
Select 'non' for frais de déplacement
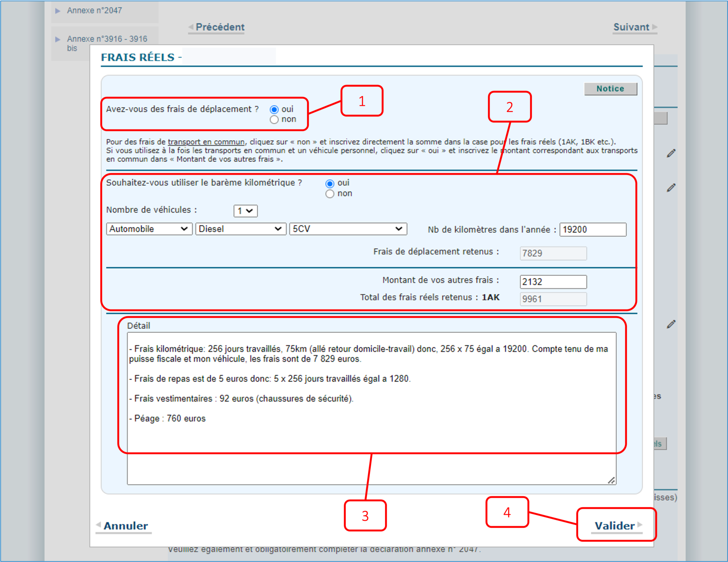click(x=274, y=120)
